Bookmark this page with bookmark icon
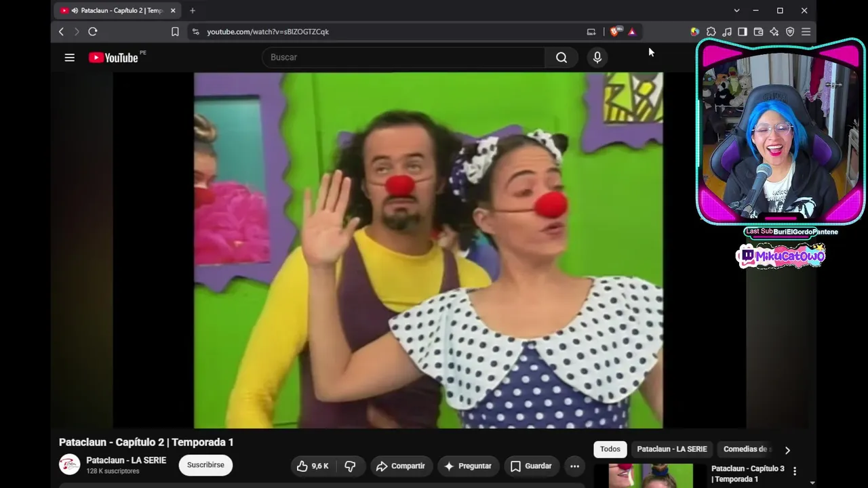Image resolution: width=868 pixels, height=488 pixels. pyautogui.click(x=175, y=32)
